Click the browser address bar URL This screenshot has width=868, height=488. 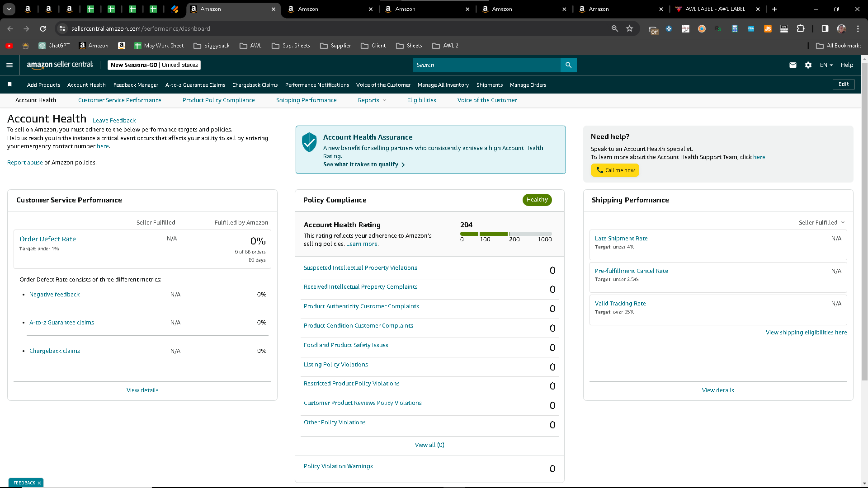[x=141, y=28]
